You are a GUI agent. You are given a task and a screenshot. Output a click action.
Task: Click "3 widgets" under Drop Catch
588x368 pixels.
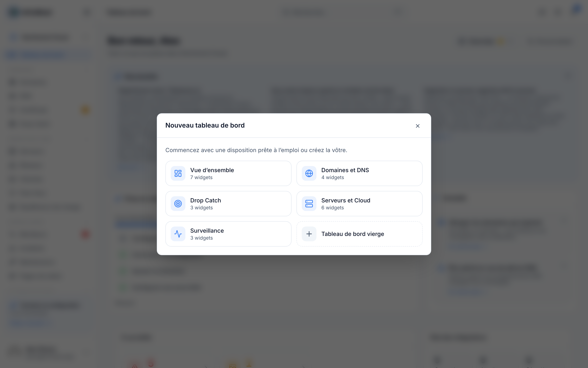point(202,208)
